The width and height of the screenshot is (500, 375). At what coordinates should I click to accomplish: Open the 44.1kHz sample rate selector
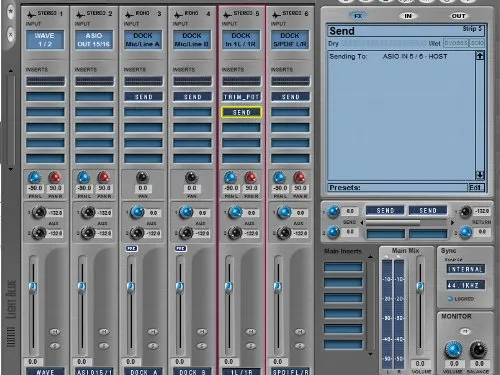click(466, 285)
